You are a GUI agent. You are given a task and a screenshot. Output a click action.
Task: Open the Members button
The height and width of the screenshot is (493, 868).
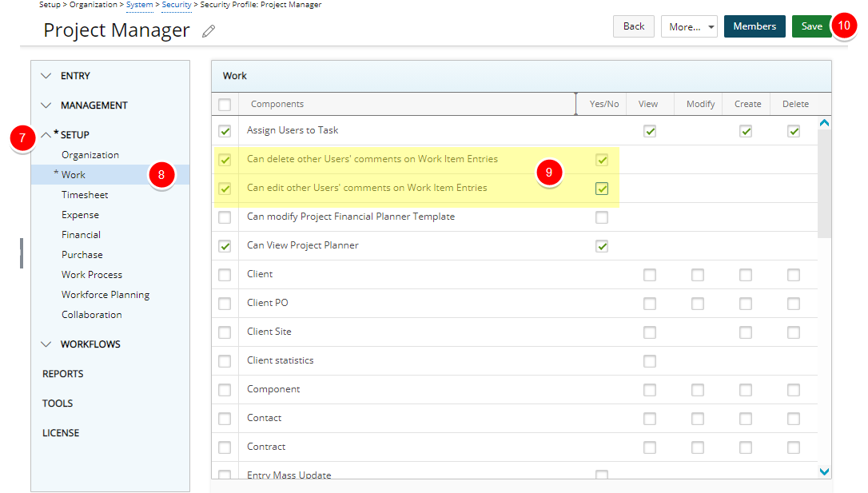[x=754, y=26]
